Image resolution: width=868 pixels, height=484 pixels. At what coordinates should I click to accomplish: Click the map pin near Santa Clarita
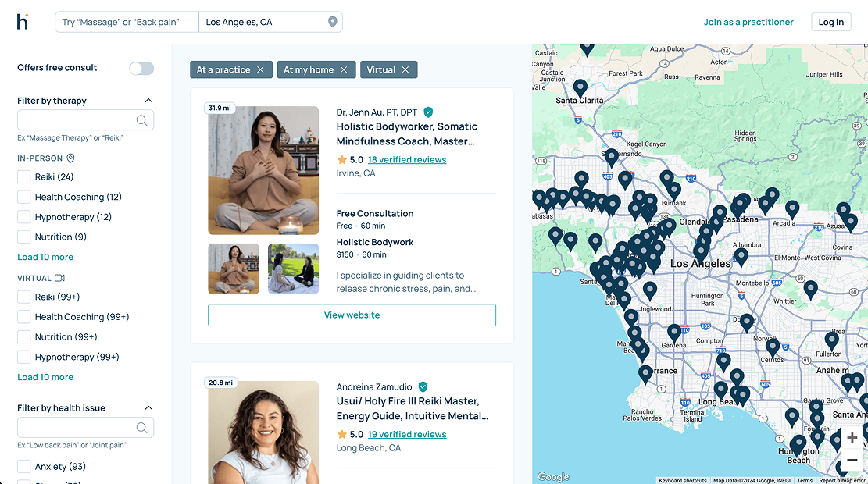coord(580,88)
